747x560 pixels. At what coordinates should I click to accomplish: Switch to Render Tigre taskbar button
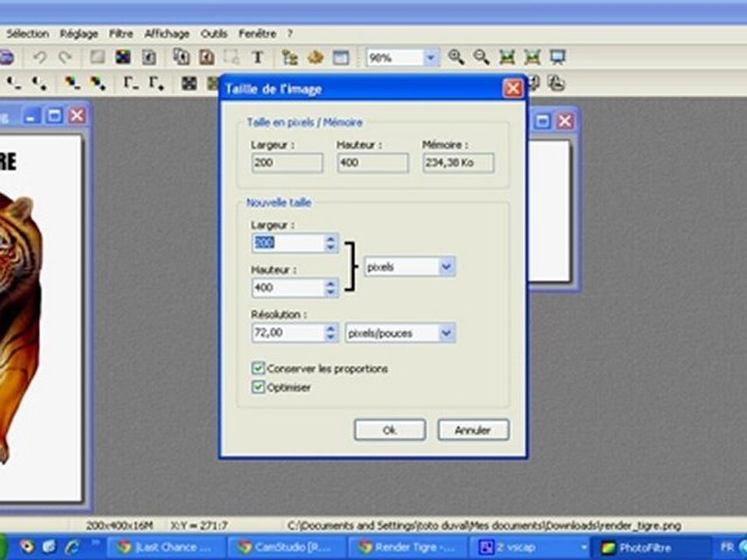click(409, 547)
